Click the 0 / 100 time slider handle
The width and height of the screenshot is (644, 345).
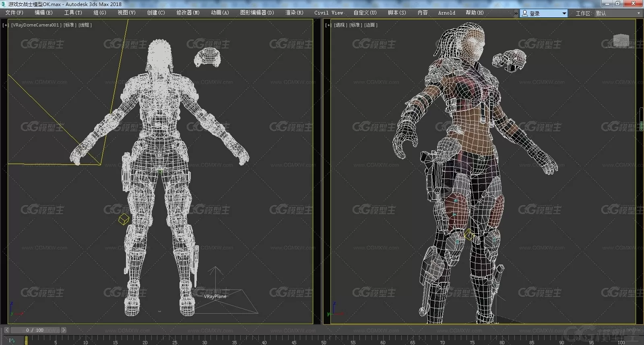click(35, 330)
